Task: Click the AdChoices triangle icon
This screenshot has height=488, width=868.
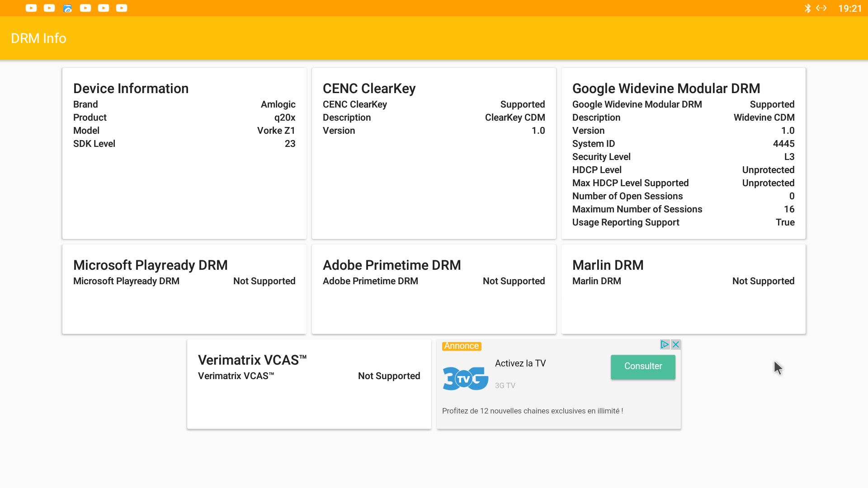Action: (665, 344)
